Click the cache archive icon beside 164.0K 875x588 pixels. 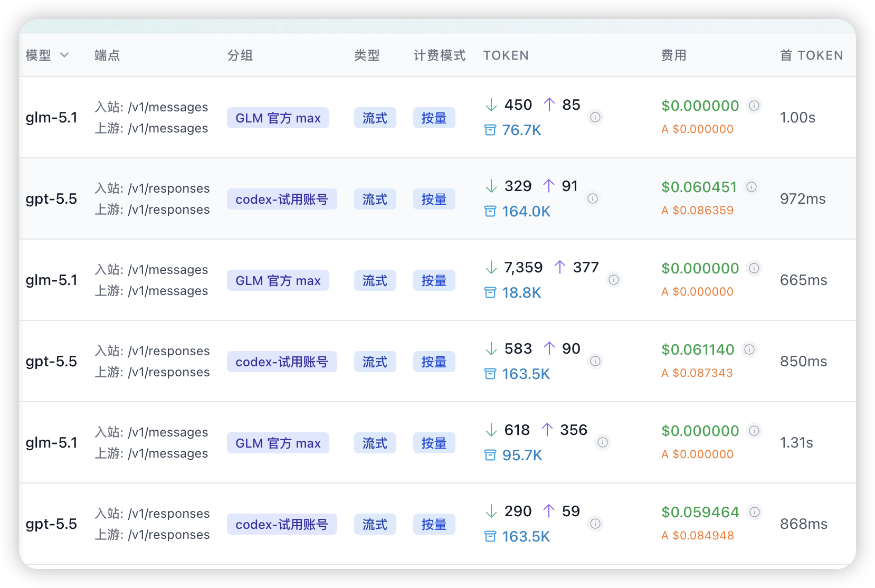tap(490, 211)
